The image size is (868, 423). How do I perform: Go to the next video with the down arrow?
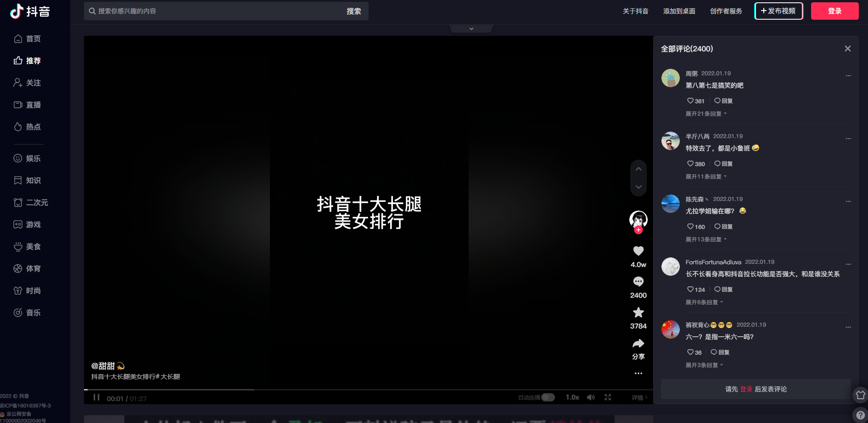coord(638,187)
